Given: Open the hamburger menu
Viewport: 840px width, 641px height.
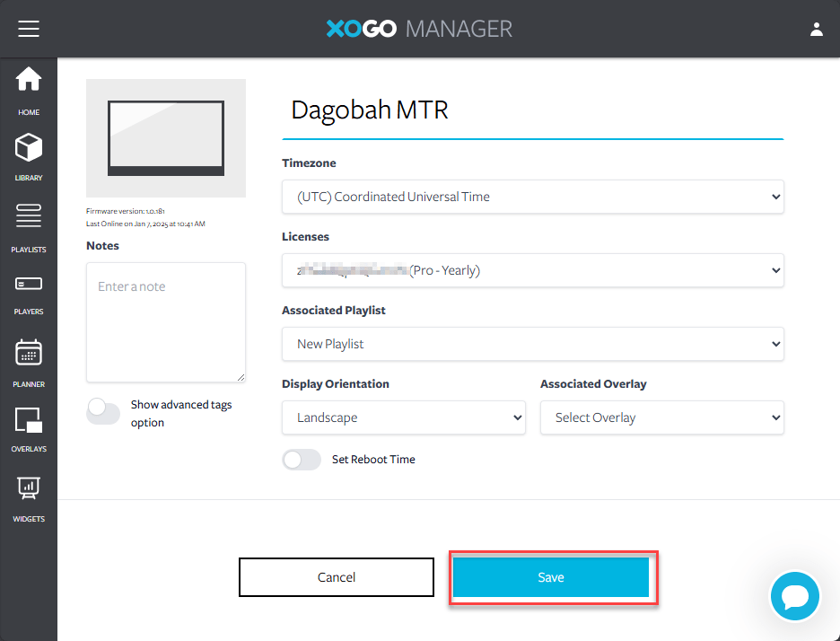Looking at the screenshot, I should pos(29,29).
